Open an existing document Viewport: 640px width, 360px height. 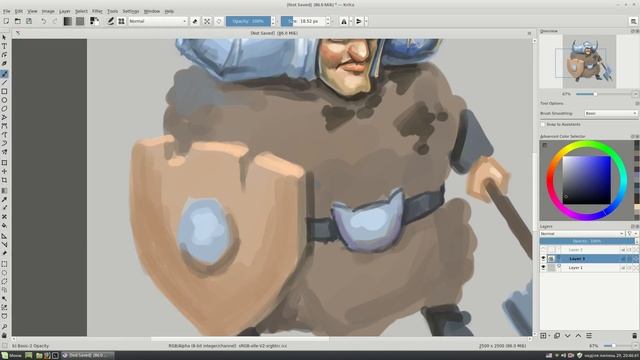pos(18,21)
